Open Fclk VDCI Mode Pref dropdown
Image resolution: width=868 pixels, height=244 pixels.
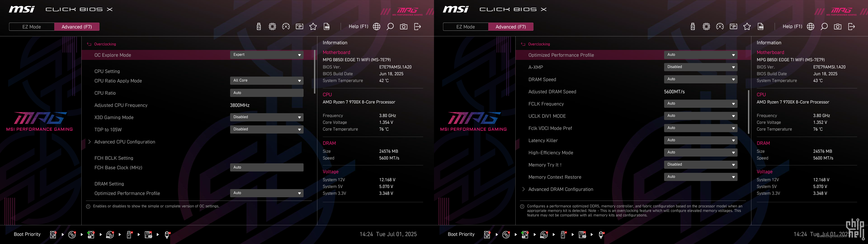point(701,128)
